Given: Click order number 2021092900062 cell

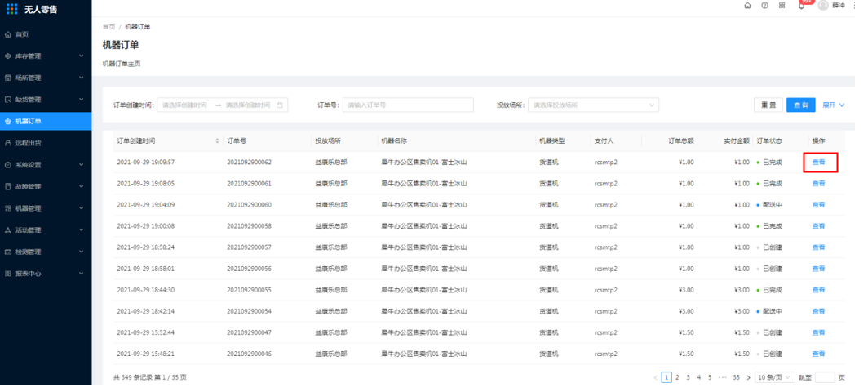Looking at the screenshot, I should [x=249, y=163].
